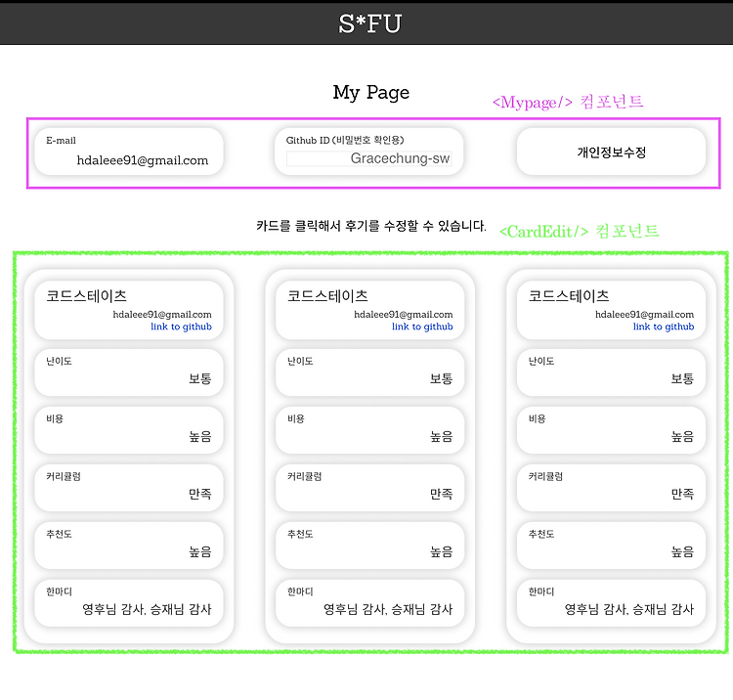Click hdaleee91@gmail.com email in right card

coord(645,314)
